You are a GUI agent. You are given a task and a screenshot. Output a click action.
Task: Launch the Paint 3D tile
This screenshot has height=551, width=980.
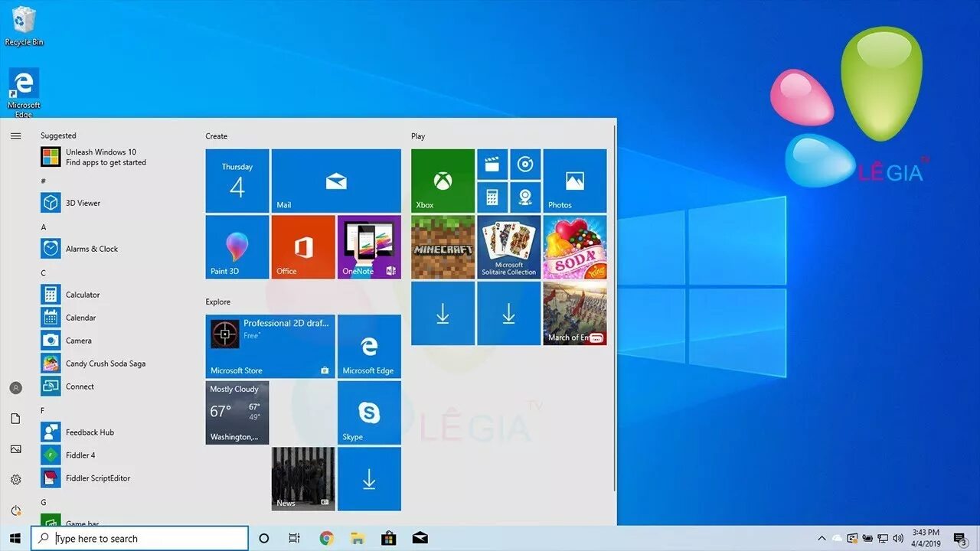237,246
